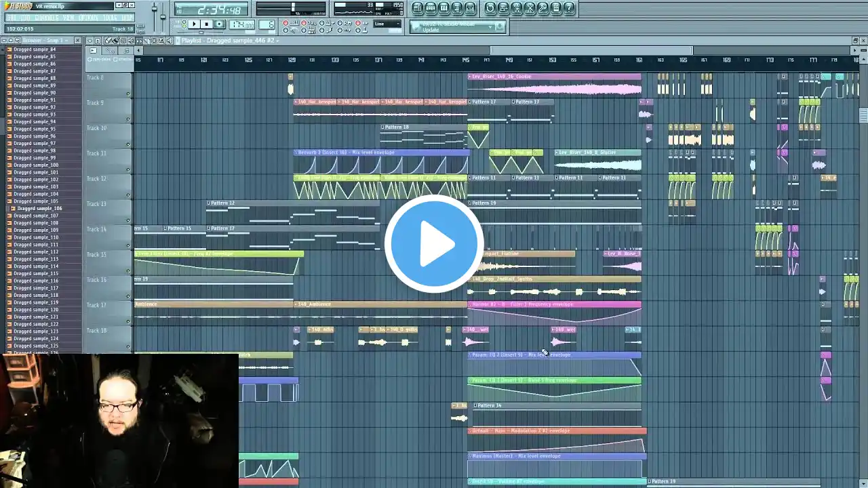Select the Draw pencil tool in Playlist

108,41
